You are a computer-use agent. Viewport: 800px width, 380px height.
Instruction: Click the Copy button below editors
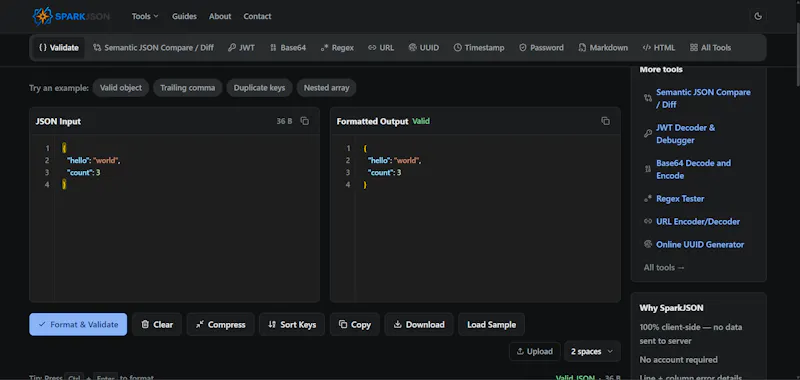tap(355, 324)
